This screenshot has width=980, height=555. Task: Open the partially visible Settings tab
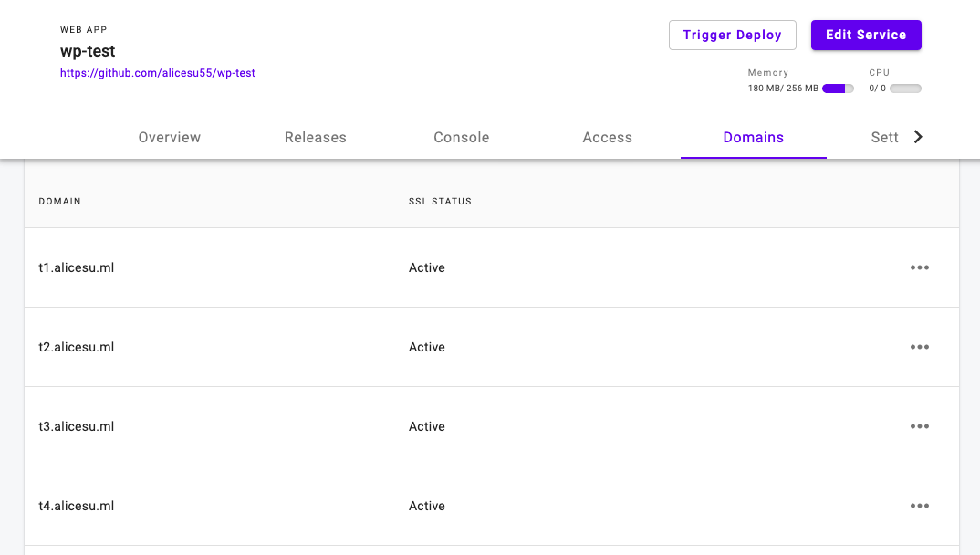tap(884, 138)
